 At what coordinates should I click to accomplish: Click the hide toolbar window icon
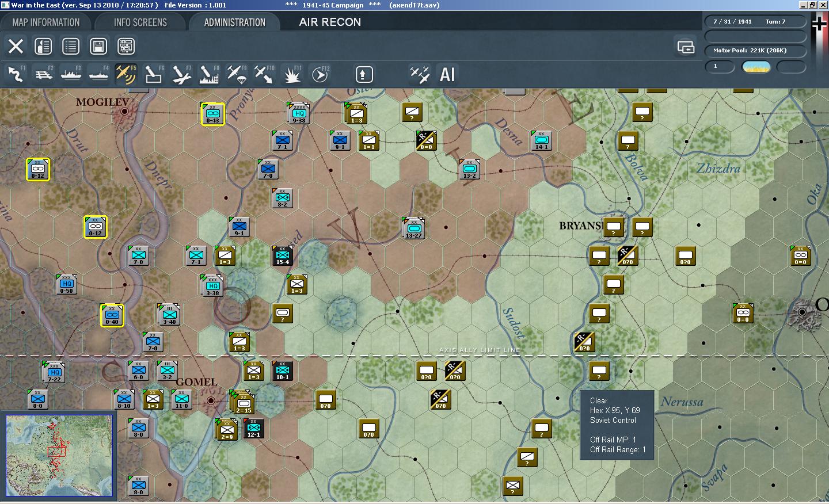(686, 47)
